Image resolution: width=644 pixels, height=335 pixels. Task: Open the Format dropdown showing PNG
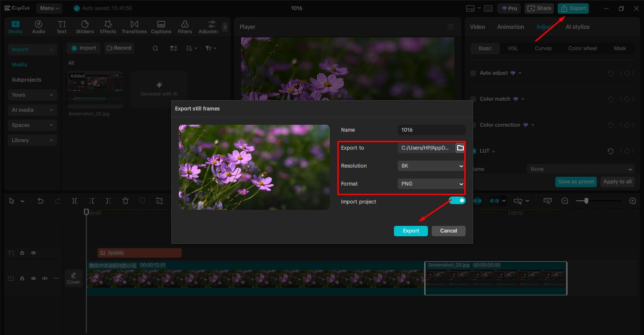pyautogui.click(x=431, y=184)
